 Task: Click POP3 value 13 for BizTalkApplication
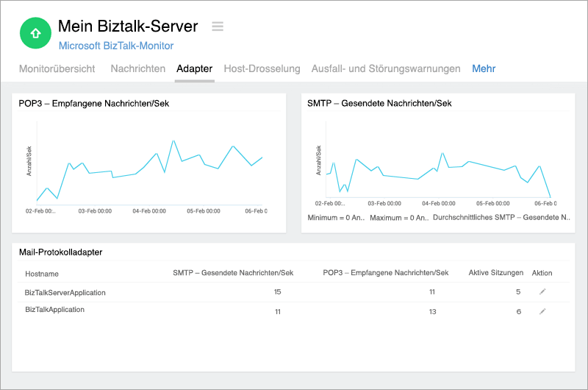(x=432, y=311)
